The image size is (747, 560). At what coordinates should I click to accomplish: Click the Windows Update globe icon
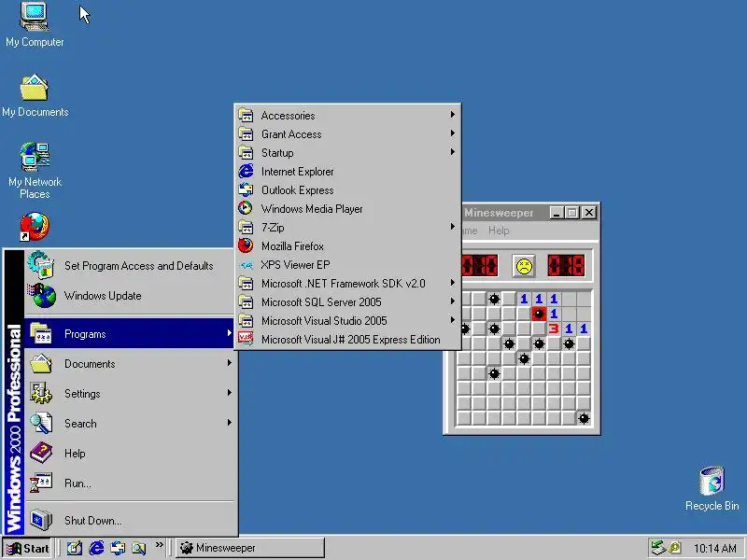click(42, 295)
